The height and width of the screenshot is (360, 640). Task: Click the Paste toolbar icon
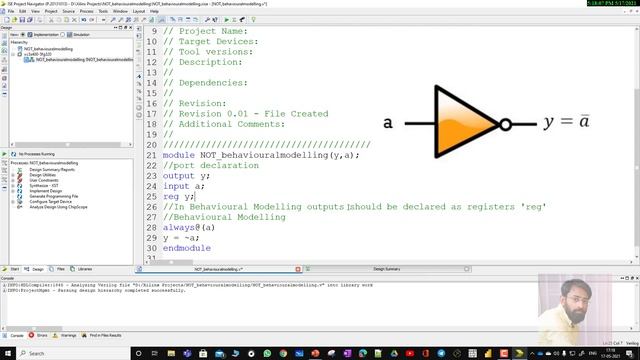(x=67, y=20)
